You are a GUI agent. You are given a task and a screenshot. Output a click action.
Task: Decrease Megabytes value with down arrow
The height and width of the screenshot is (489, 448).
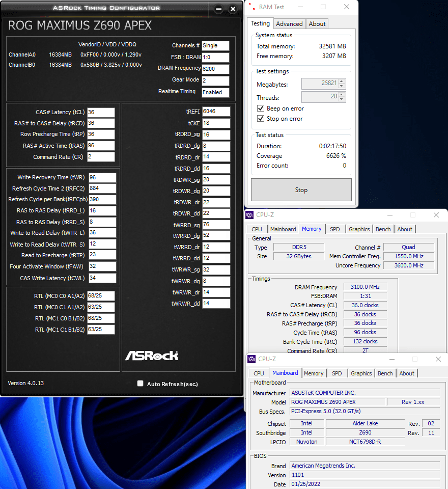342,86
